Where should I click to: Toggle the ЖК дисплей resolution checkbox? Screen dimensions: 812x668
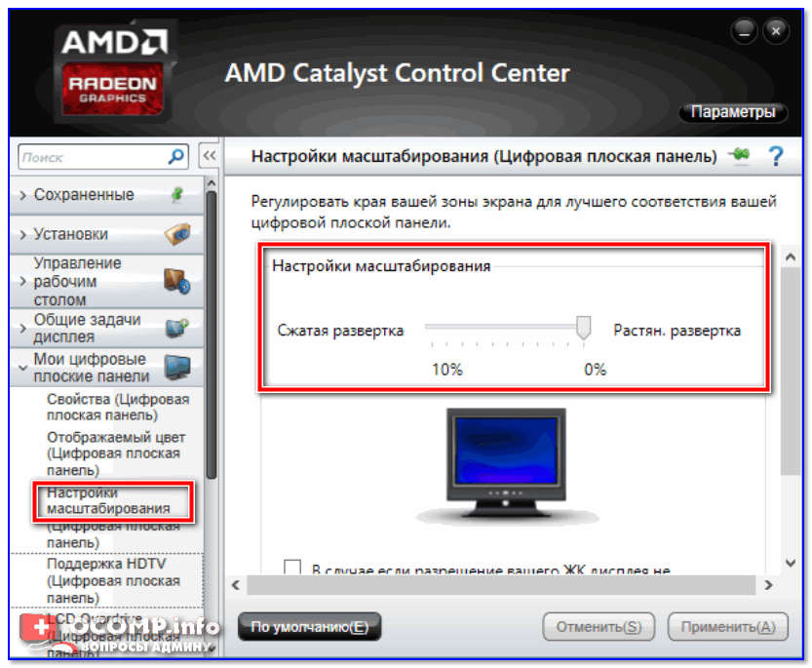[292, 567]
